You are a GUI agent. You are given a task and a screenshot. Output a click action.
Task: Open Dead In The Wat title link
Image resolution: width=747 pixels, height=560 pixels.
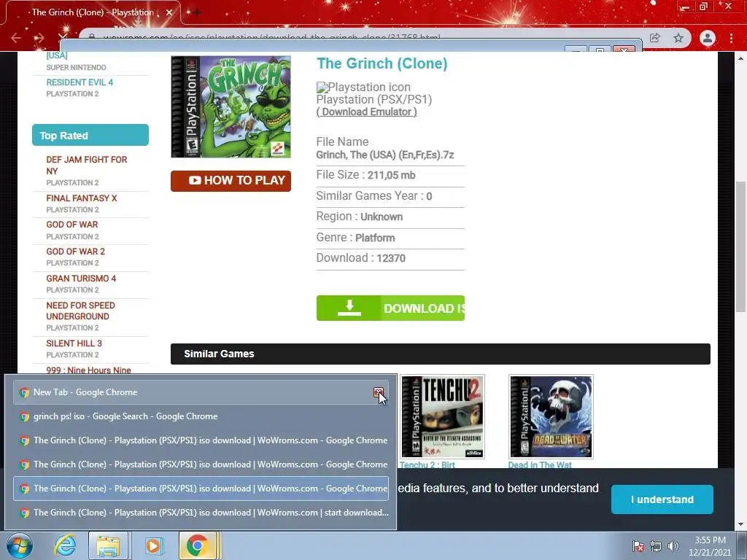coord(540,464)
